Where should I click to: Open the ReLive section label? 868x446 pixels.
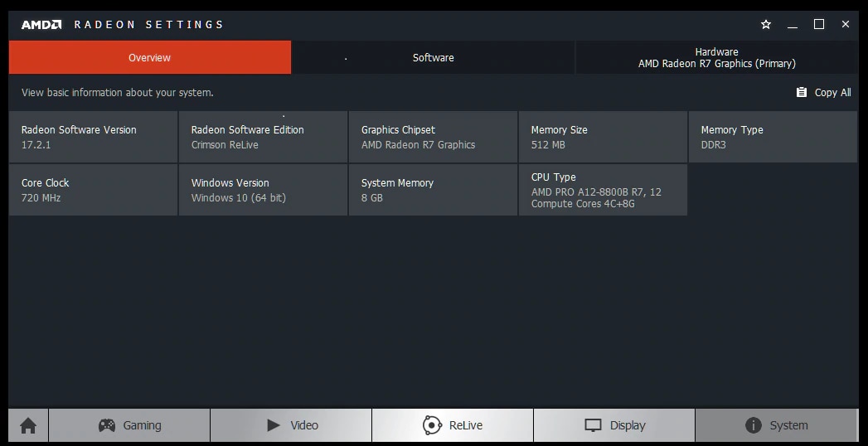point(466,425)
